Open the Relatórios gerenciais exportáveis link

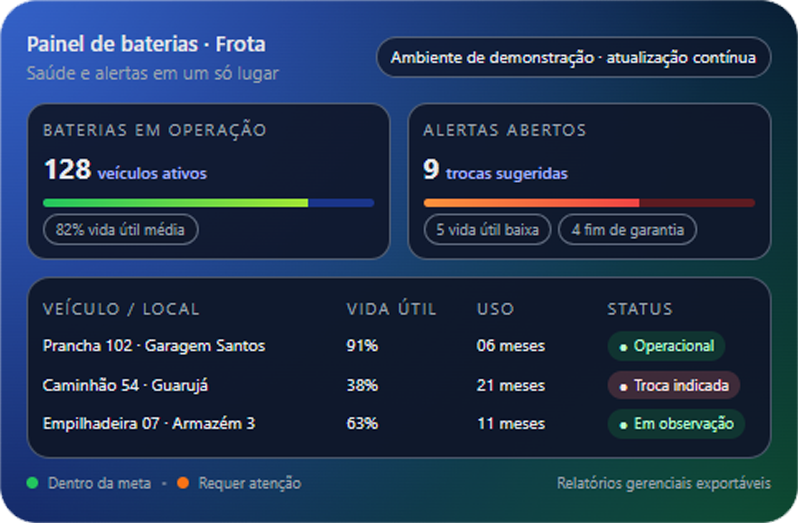[663, 483]
